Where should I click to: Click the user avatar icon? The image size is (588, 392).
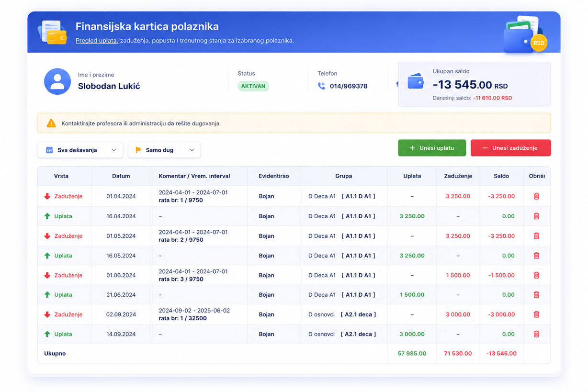click(57, 81)
